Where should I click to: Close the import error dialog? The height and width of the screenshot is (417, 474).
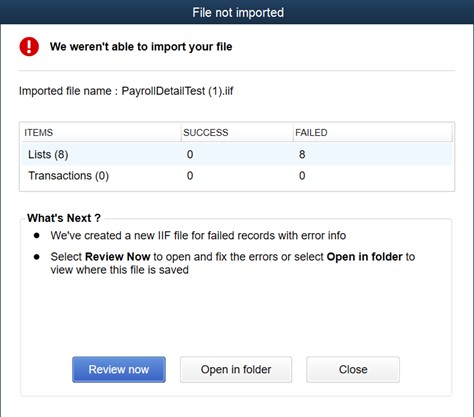pyautogui.click(x=353, y=369)
